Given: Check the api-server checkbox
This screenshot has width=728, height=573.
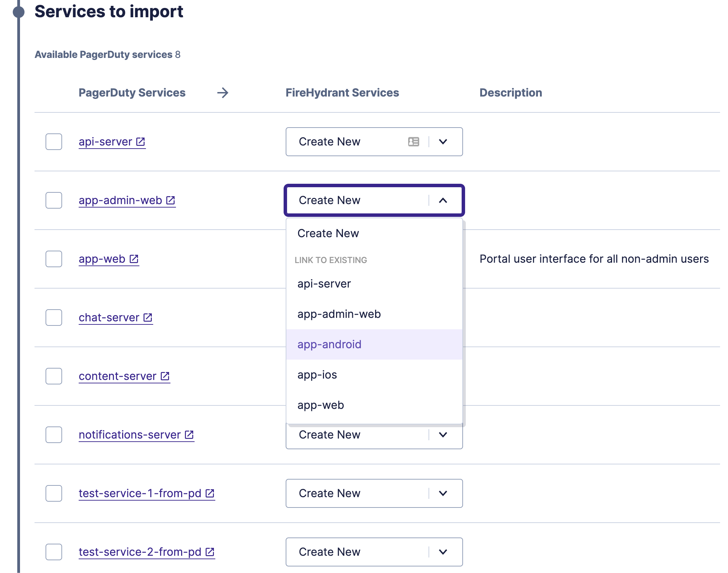Looking at the screenshot, I should tap(54, 142).
